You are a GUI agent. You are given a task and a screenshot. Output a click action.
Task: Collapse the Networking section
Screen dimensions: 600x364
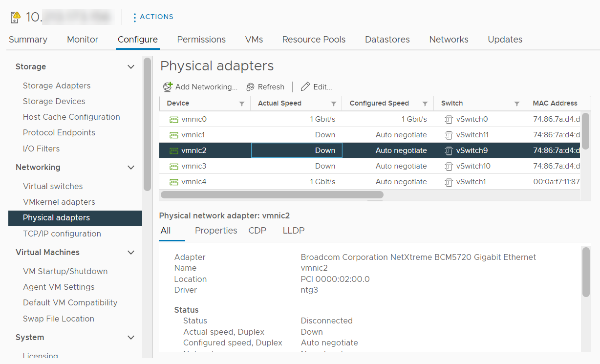131,168
